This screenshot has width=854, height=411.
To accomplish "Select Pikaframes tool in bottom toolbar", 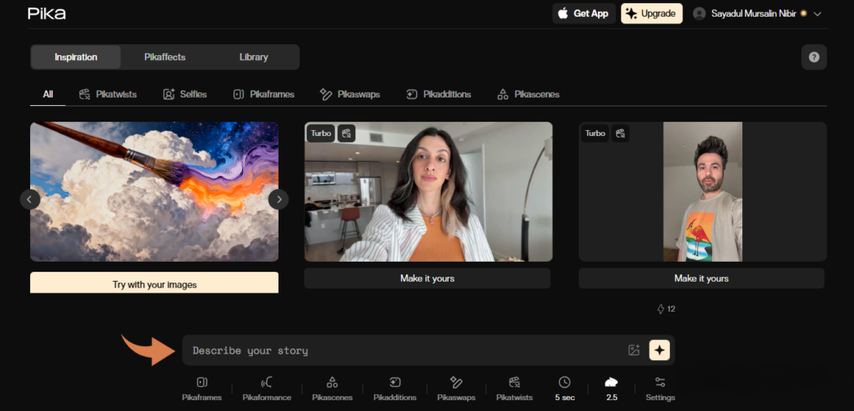I will pos(201,388).
